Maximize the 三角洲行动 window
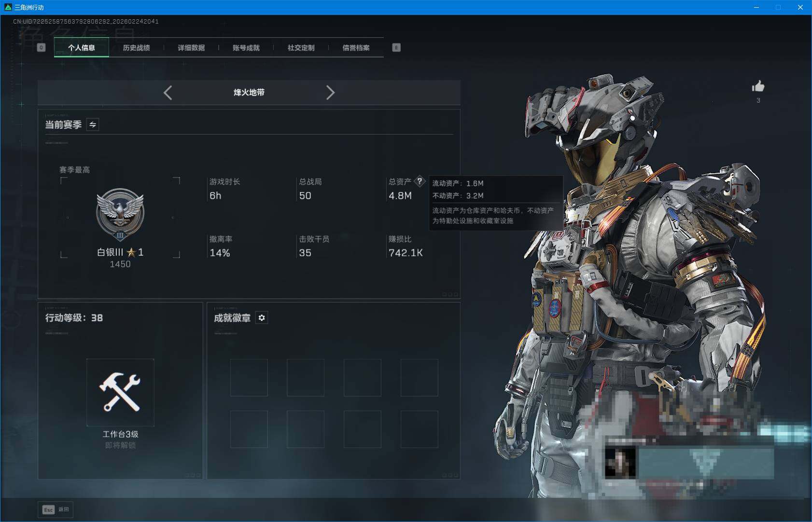812x522 pixels. (x=778, y=7)
